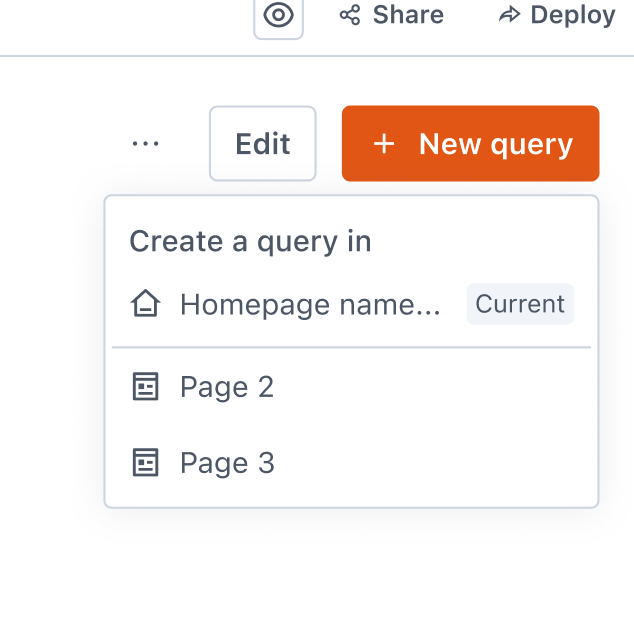Toggle preview with the eye icon
Screen dimensions: 634x630
278,15
